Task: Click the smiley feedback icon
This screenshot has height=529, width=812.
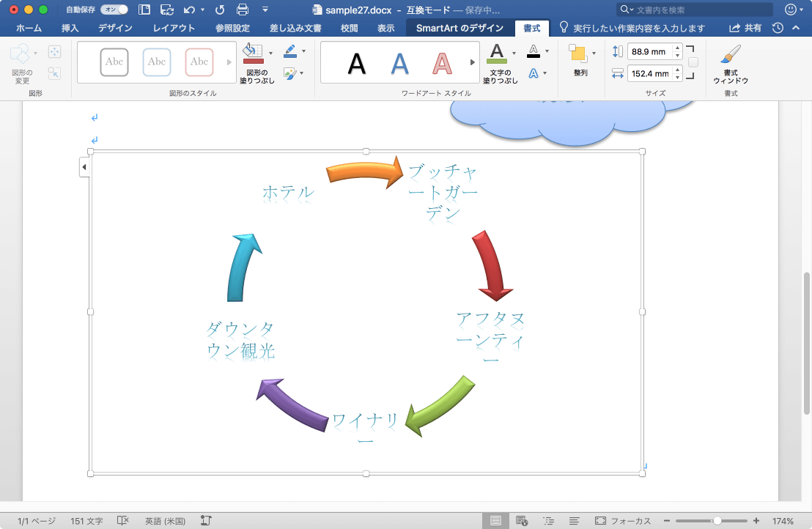Action: point(791,10)
